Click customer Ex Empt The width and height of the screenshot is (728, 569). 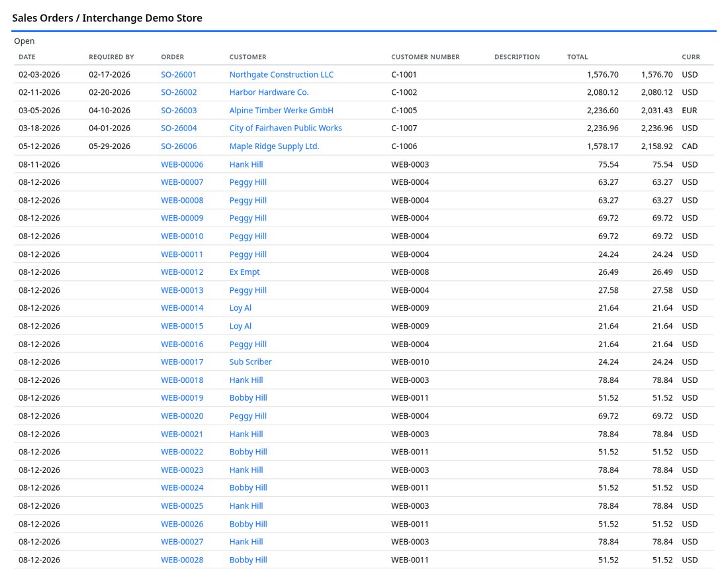click(244, 272)
